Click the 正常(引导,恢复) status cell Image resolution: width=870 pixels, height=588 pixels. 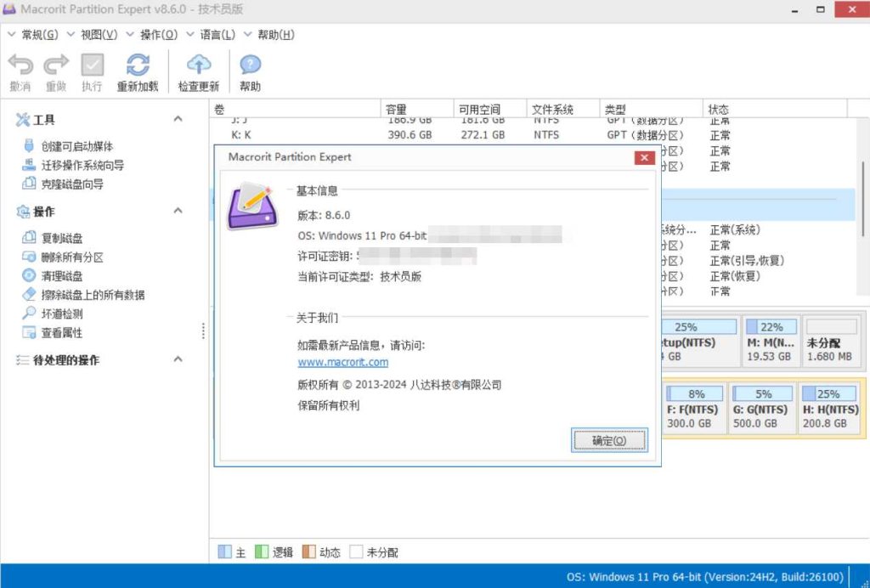point(747,261)
